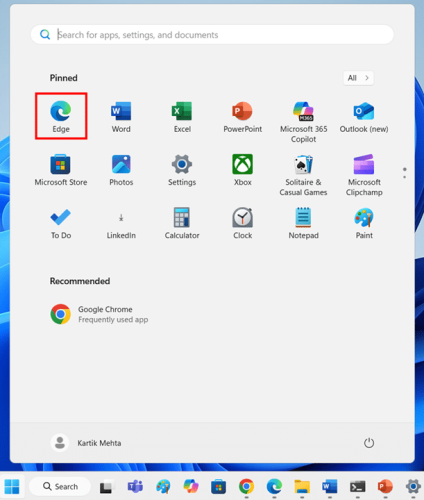Switch to Edge on the taskbar
Viewport: 424px width, 500px height.
[274, 487]
